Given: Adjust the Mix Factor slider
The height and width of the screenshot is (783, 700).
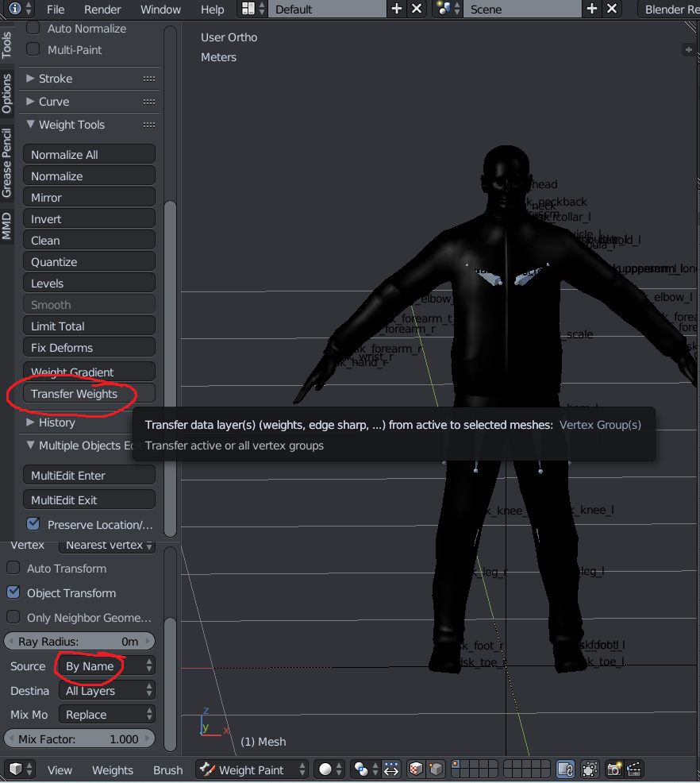Looking at the screenshot, I should (79, 739).
